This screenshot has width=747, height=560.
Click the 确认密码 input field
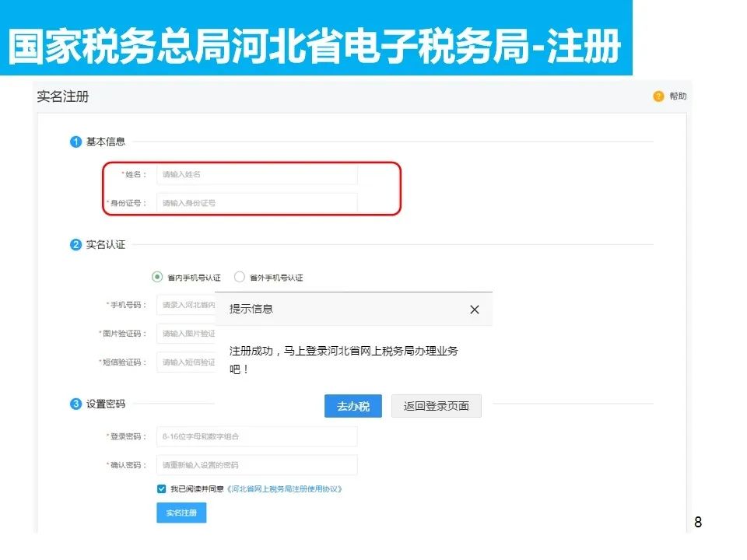point(257,465)
